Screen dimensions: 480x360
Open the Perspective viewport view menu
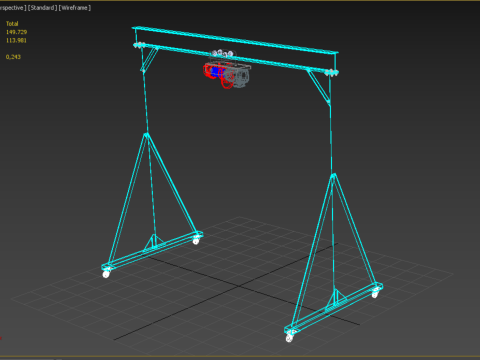coord(13,8)
